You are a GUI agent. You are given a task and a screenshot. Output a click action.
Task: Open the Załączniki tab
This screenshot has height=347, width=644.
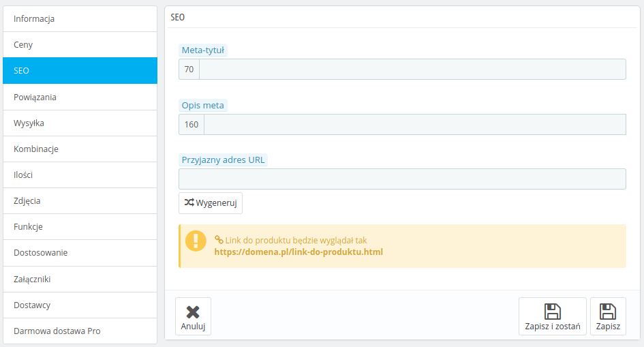click(80, 280)
